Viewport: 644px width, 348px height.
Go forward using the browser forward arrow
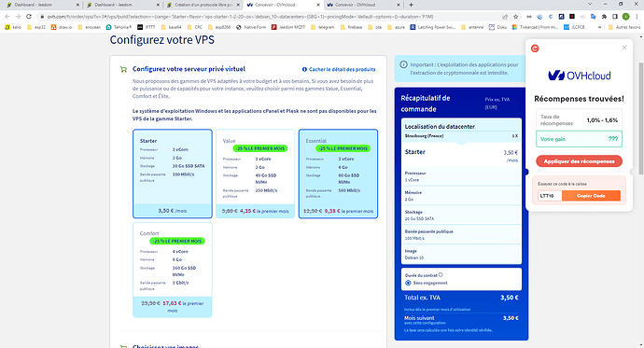coord(18,17)
